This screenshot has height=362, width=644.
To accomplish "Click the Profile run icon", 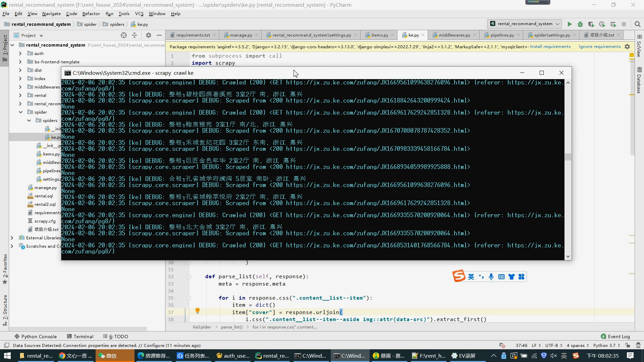I will [602, 24].
